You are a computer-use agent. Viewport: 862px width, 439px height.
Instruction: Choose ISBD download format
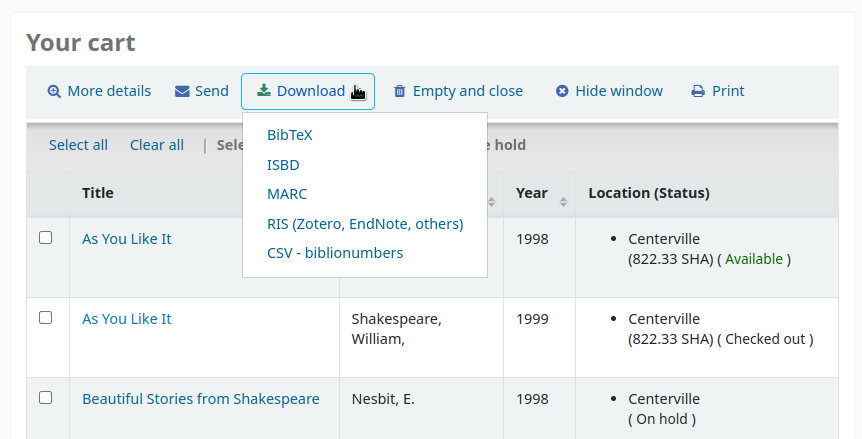pos(283,165)
